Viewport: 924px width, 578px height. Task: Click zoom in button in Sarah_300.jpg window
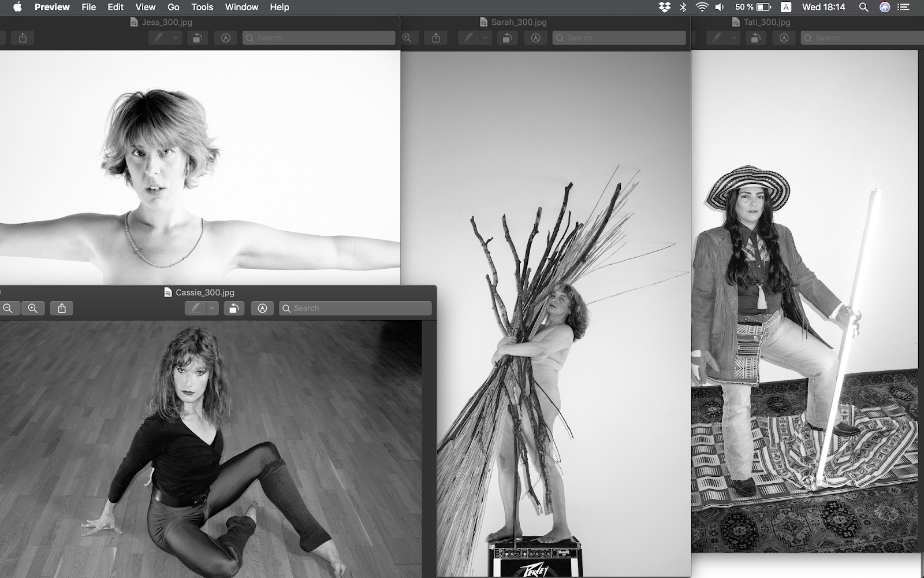pos(408,38)
